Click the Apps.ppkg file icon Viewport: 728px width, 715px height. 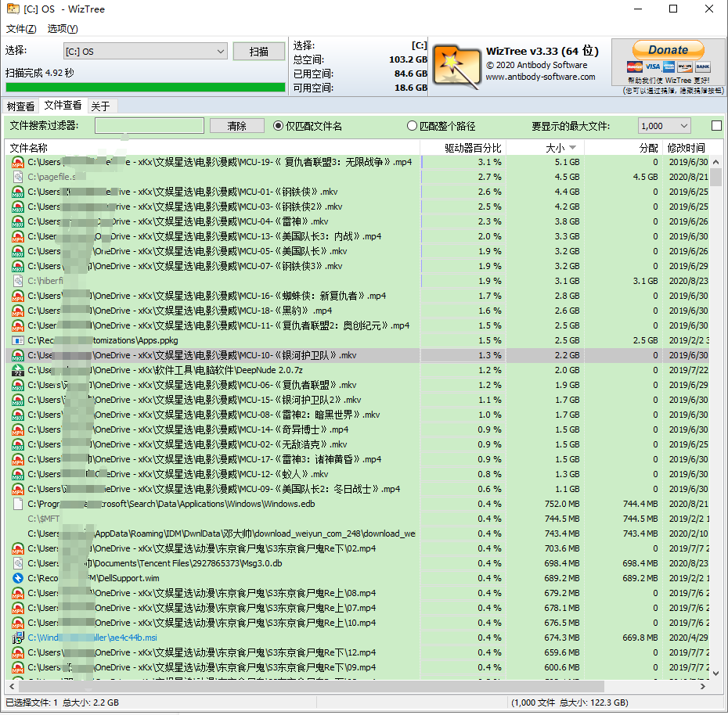click(18, 341)
